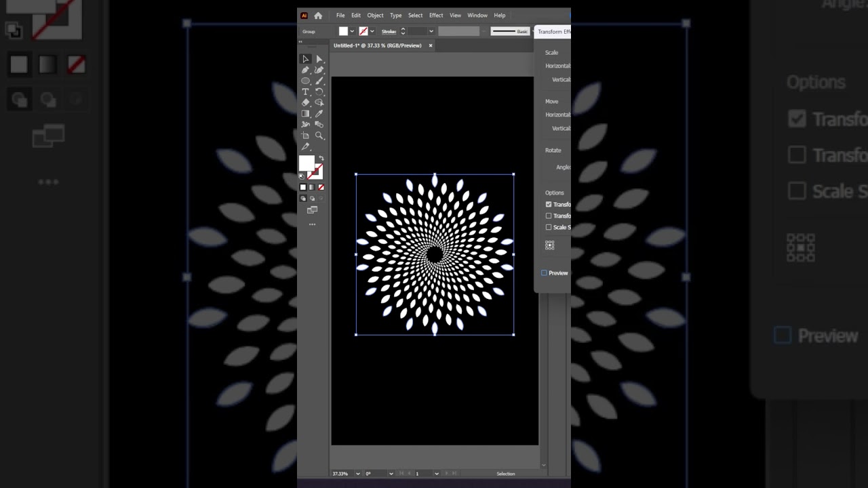Click the none stroke swatch in the control bar
The height and width of the screenshot is (488, 868).
[x=363, y=31]
